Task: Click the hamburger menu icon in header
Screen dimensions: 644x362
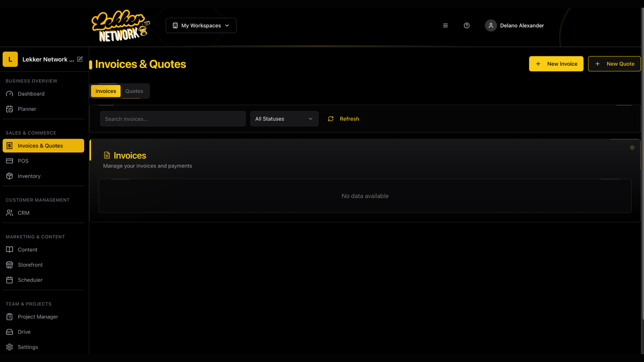Action: point(445,25)
